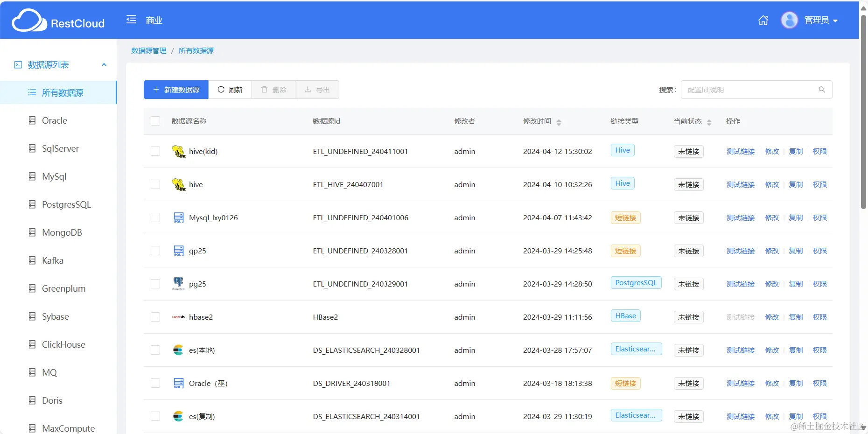Click the list icon beside 所有数据源
This screenshot has width=868, height=434.
pyautogui.click(x=32, y=92)
